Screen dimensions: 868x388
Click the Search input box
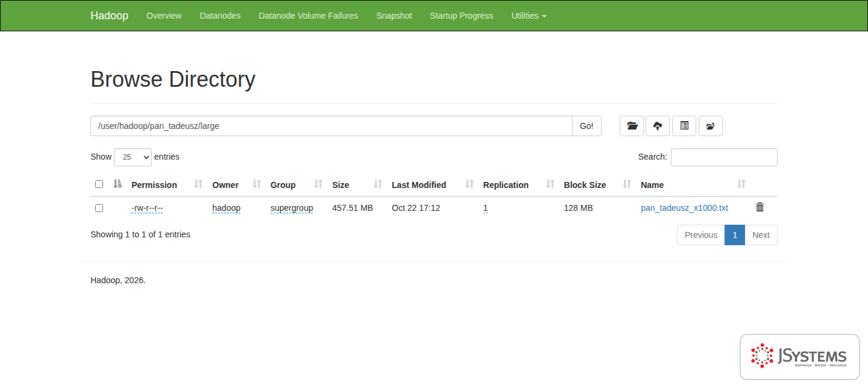pyautogui.click(x=724, y=157)
